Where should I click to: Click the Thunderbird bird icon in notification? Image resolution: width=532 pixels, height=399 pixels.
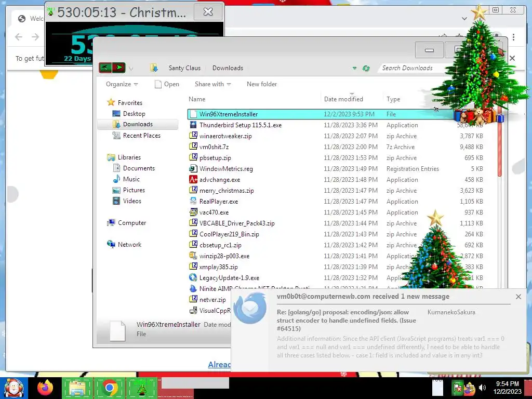click(250, 308)
